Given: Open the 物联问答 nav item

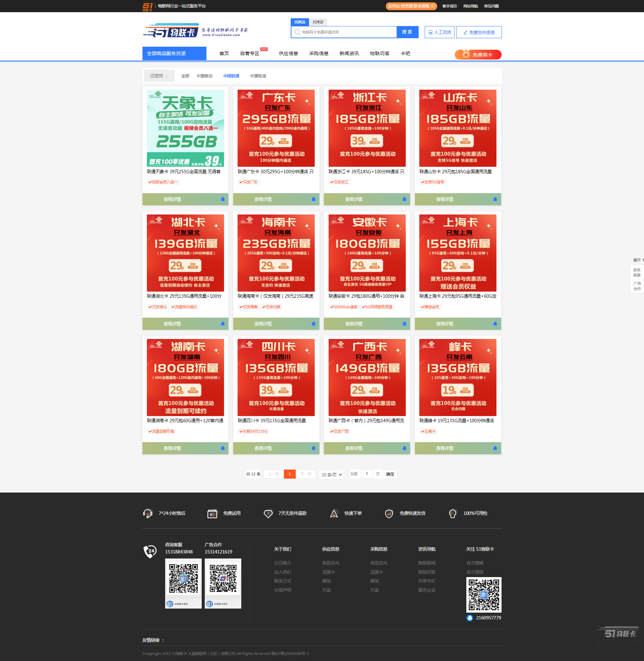Looking at the screenshot, I should 380,53.
